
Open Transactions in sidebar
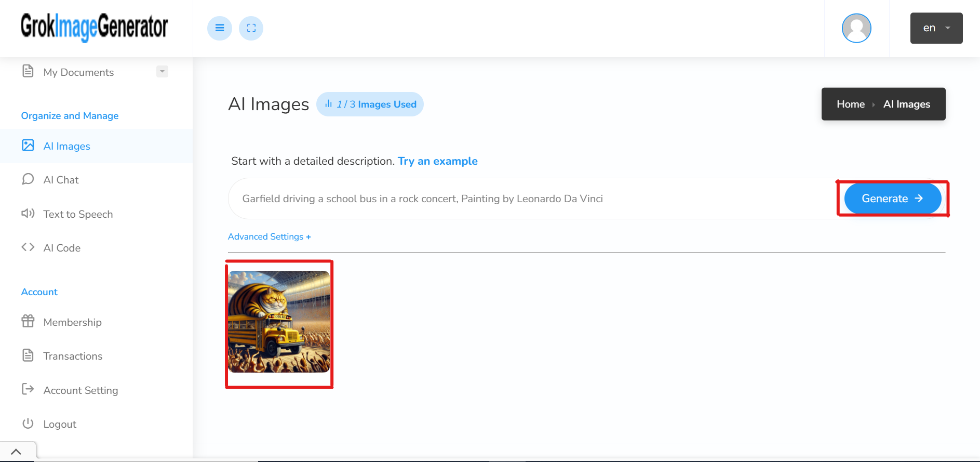[x=73, y=356]
